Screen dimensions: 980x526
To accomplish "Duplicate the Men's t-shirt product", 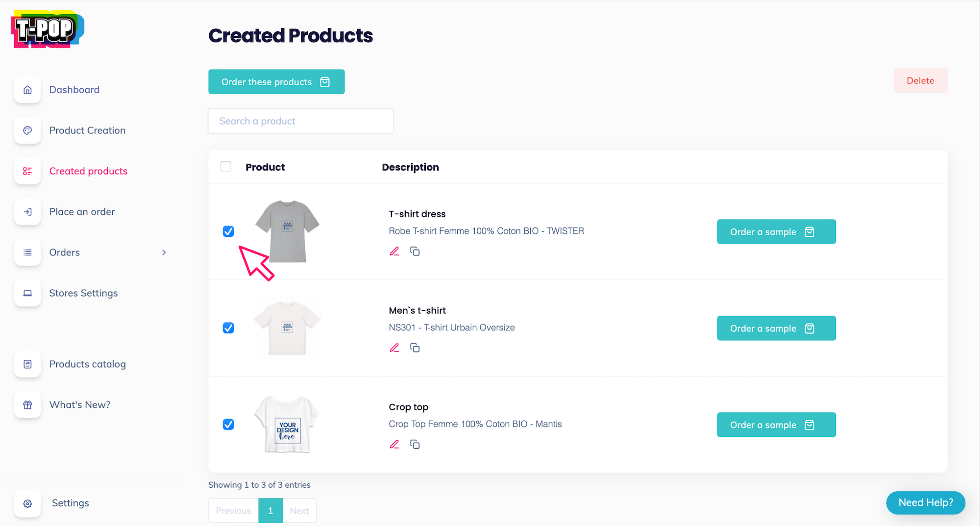I will tap(415, 348).
